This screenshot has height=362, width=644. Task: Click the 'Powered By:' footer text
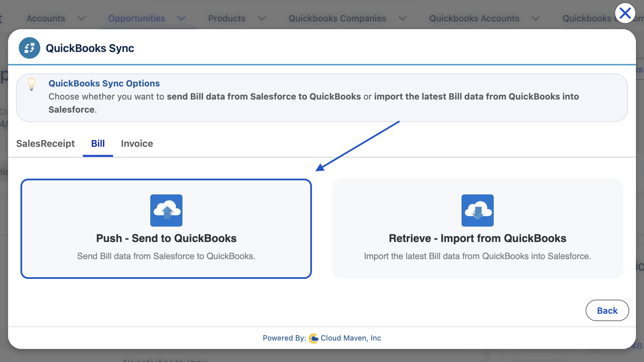coord(284,338)
